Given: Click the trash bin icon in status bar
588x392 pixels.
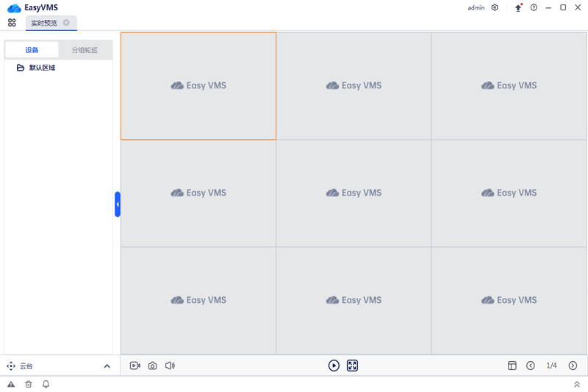Looking at the screenshot, I should pyautogui.click(x=29, y=384).
